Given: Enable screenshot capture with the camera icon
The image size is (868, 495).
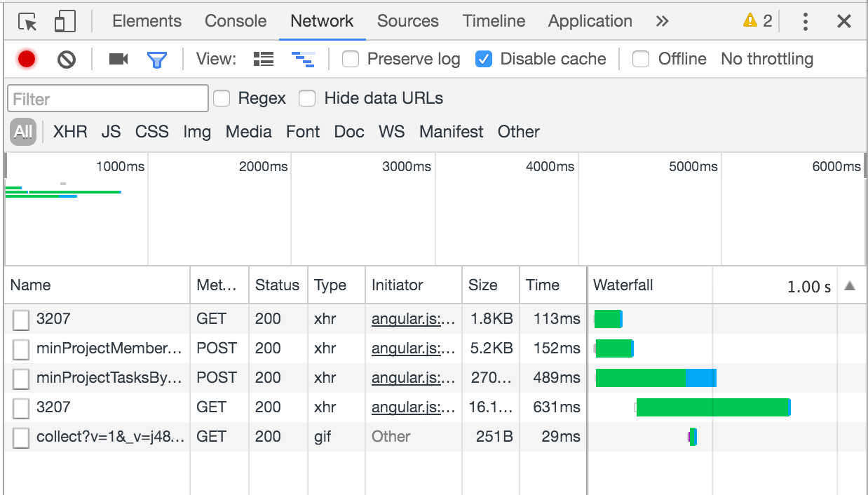Looking at the screenshot, I should point(118,59).
